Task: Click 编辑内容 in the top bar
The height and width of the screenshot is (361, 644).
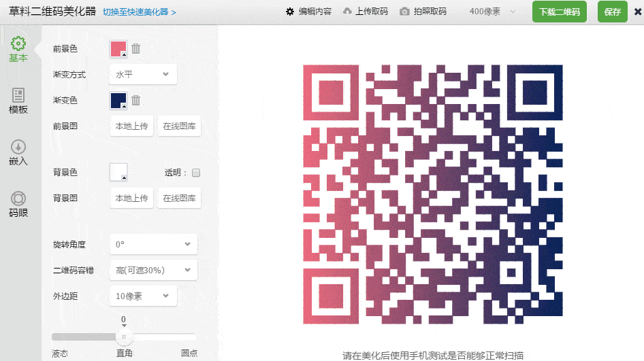Action: [x=315, y=12]
